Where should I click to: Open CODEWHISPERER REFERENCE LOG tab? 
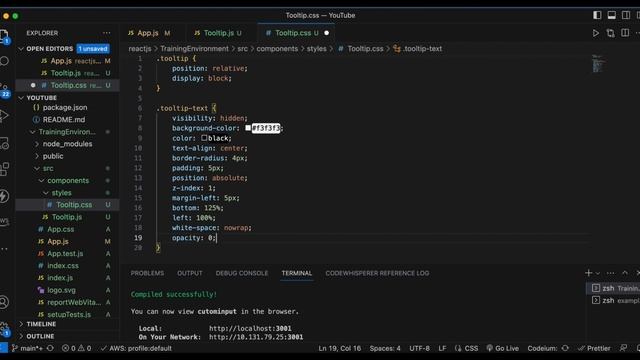pyautogui.click(x=377, y=273)
